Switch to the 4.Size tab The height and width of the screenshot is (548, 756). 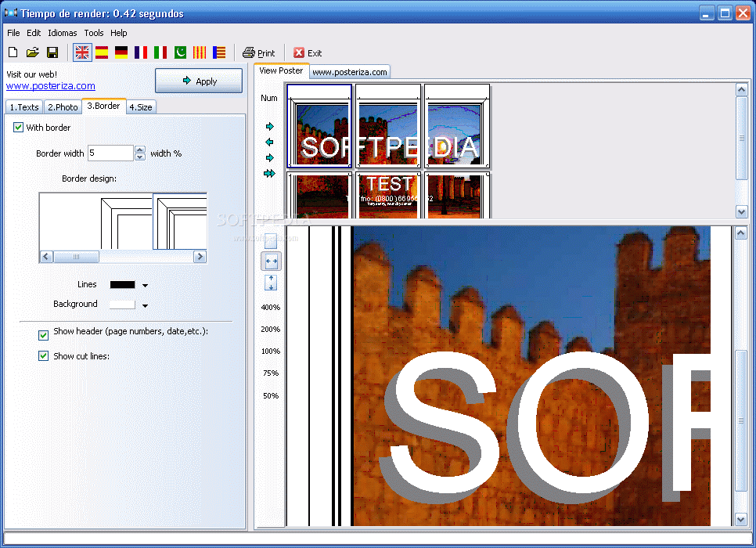pyautogui.click(x=141, y=107)
